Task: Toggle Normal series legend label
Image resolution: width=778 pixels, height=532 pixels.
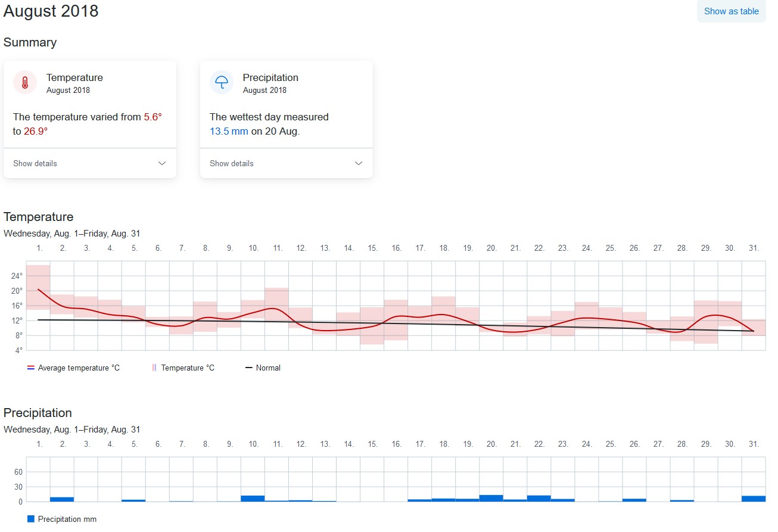Action: click(x=268, y=368)
